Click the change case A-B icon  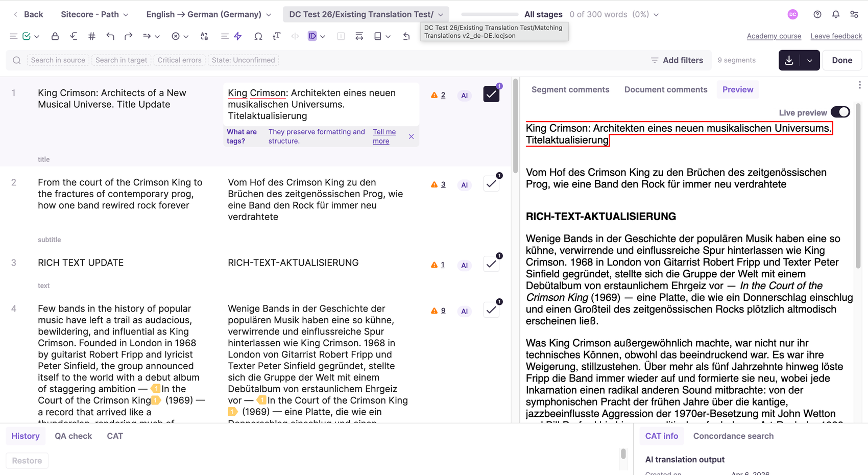(204, 36)
